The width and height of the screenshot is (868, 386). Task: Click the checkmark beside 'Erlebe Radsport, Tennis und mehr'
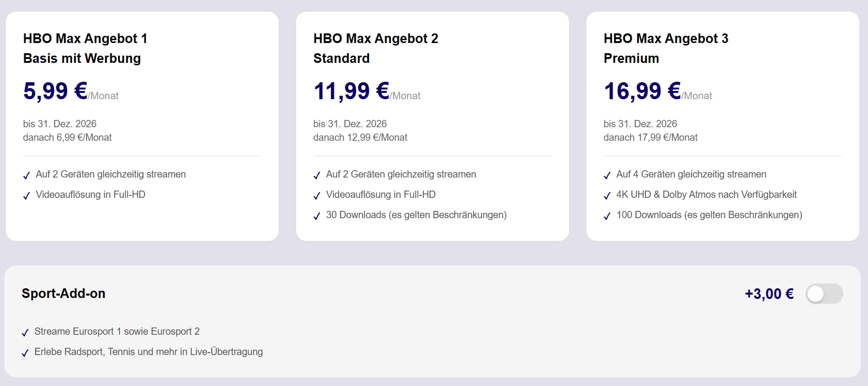26,353
